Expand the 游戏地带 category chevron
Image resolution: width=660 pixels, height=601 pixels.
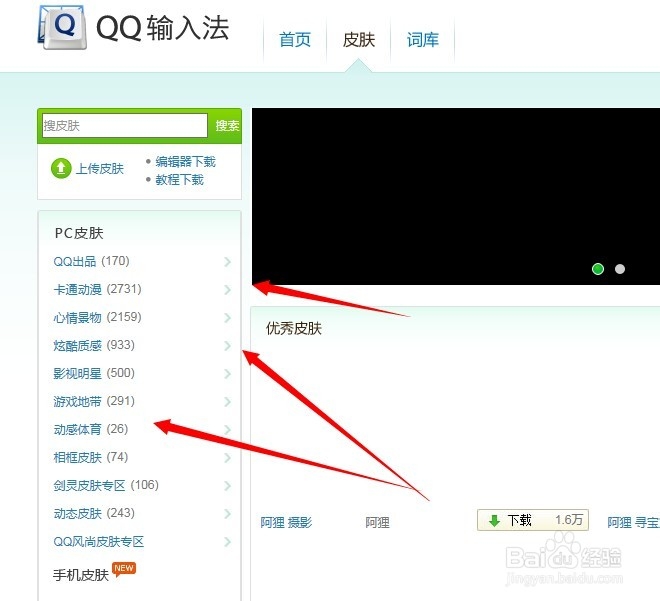click(x=227, y=402)
